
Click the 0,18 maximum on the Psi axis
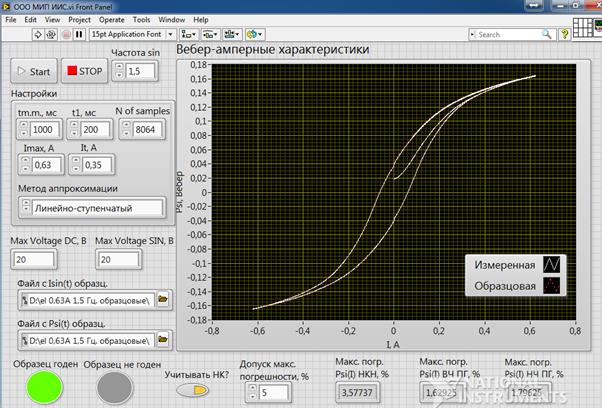(198, 64)
